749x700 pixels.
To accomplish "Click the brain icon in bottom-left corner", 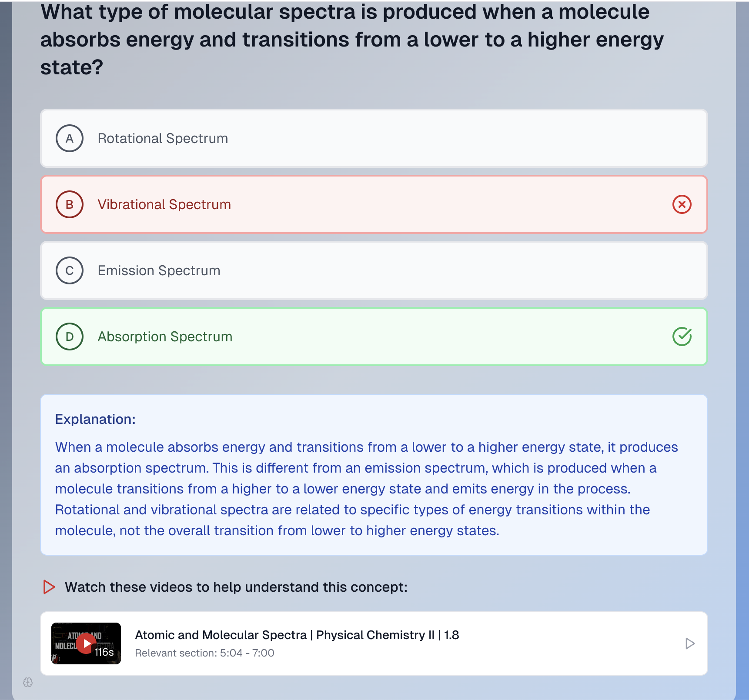I will click(28, 682).
